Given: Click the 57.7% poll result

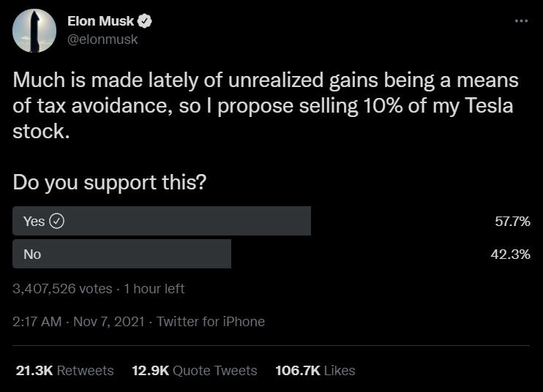Looking at the screenshot, I should point(512,221).
